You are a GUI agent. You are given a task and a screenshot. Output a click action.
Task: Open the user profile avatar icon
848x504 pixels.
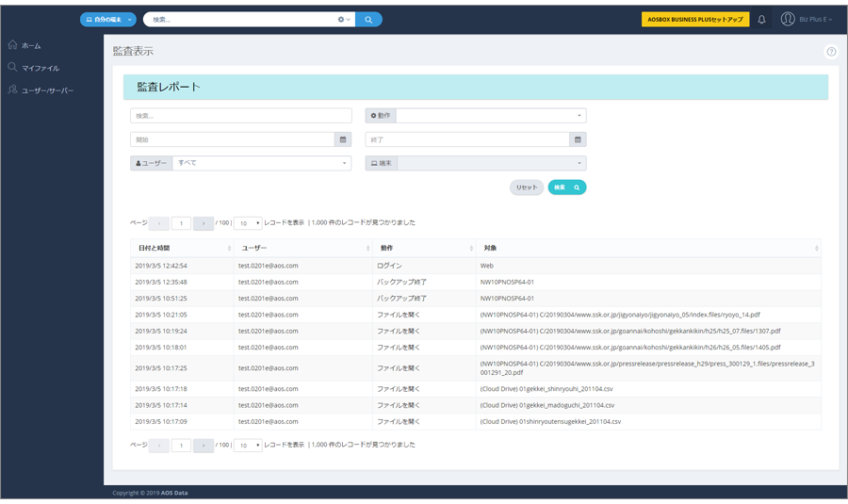(788, 19)
